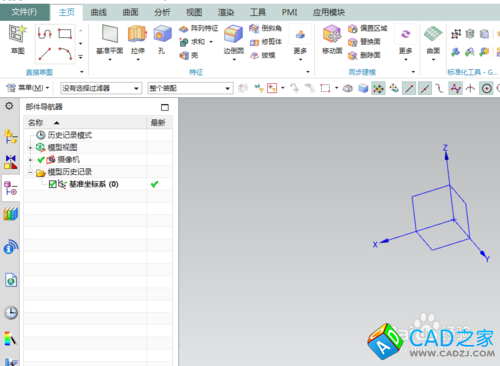The image size is (500, 366).
Task: Open the 文件(F) menu
Action: click(25, 12)
